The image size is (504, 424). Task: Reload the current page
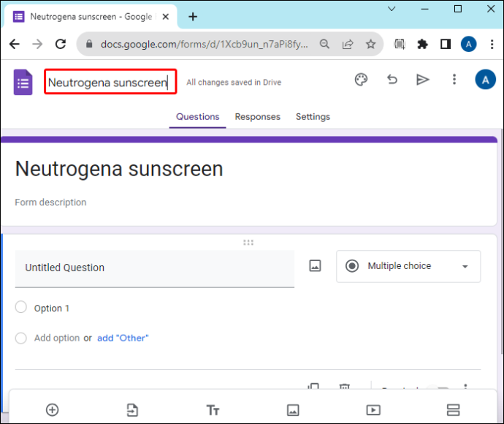[61, 44]
